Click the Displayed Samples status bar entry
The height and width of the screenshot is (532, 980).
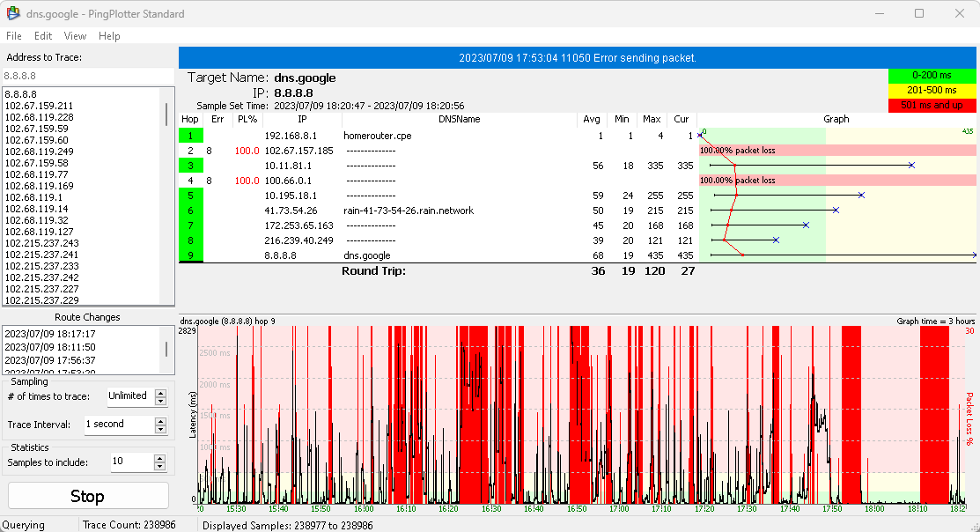288,526
